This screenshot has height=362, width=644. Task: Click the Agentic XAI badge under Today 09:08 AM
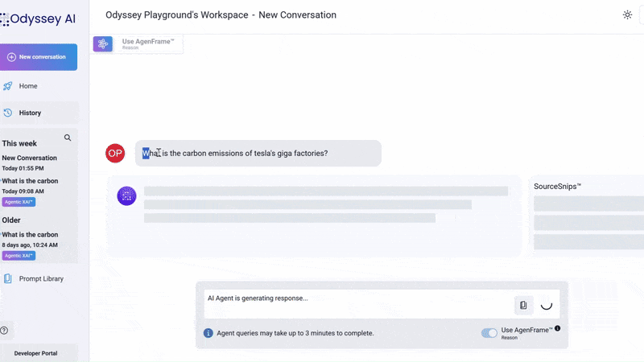[x=19, y=202]
